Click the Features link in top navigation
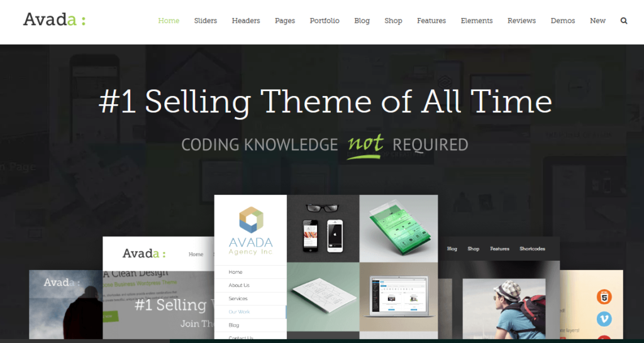 coord(431,21)
